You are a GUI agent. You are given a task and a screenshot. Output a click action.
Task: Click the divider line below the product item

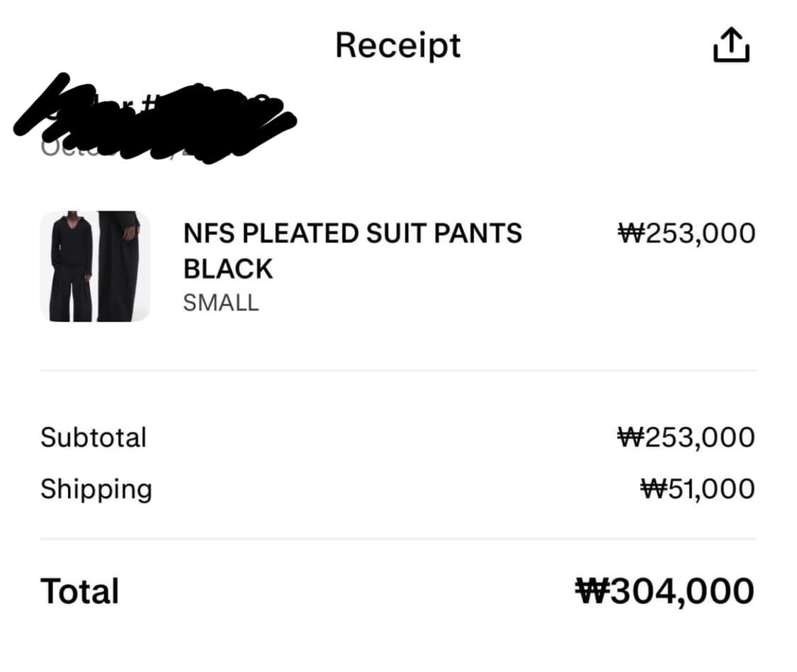tap(397, 370)
